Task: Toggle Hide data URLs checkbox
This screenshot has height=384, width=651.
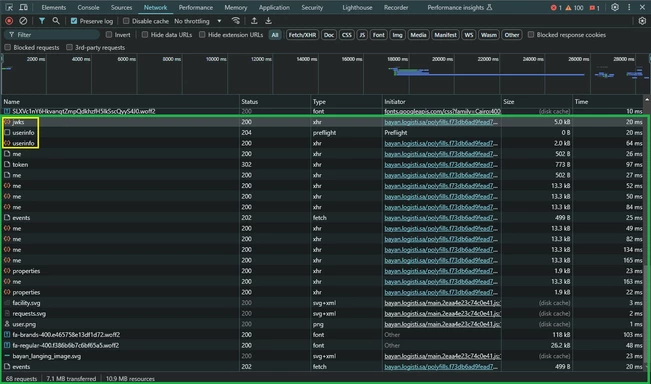Action: pos(145,34)
